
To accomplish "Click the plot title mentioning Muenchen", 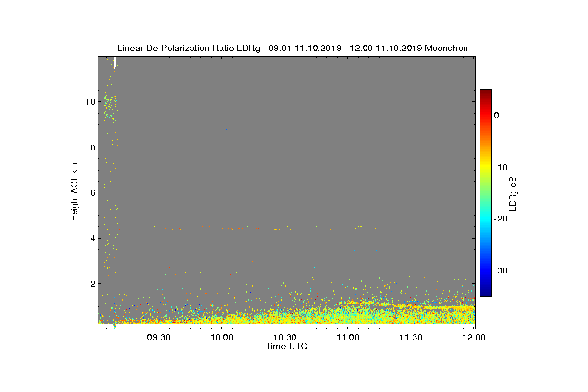I will (293, 48).
